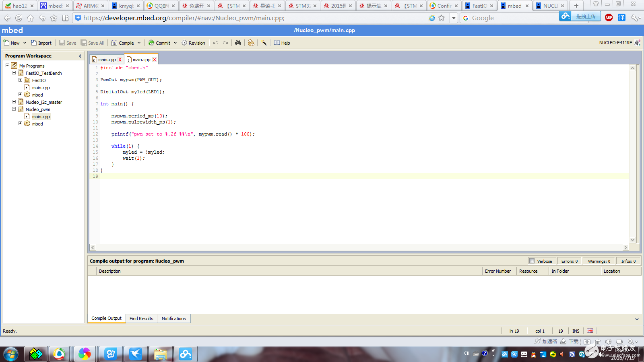Click the editor vertical scrollbar down arrow
Image resolution: width=644 pixels, height=362 pixels.
click(632, 240)
